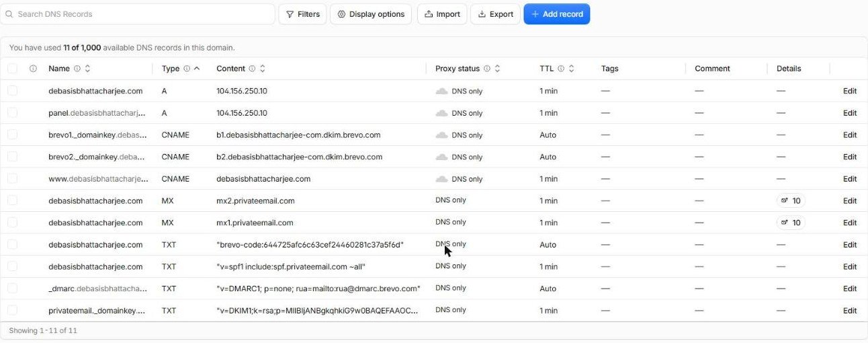This screenshot has width=868, height=343.
Task: Click the v=DKIM1 content cell
Action: point(318,311)
